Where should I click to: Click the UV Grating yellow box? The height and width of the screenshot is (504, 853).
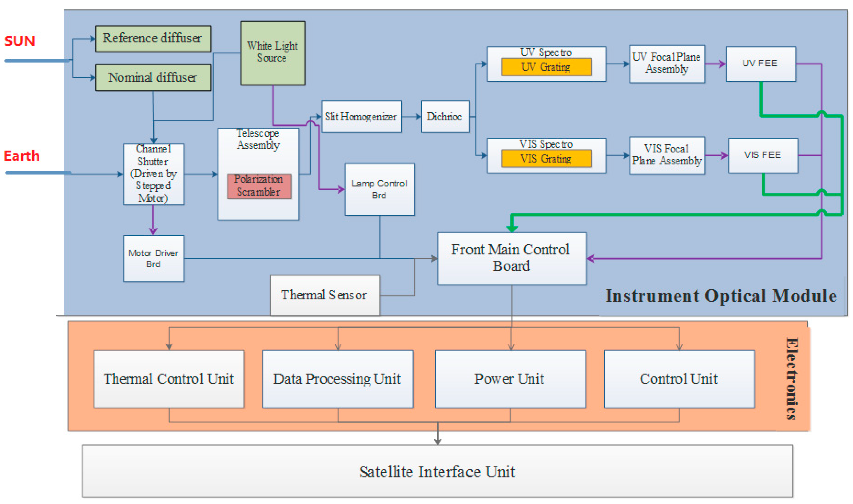[546, 67]
